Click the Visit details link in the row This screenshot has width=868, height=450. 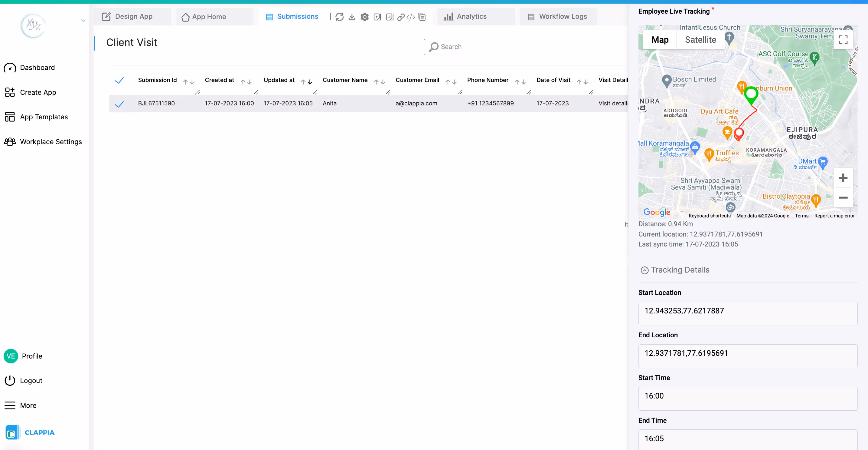point(613,104)
